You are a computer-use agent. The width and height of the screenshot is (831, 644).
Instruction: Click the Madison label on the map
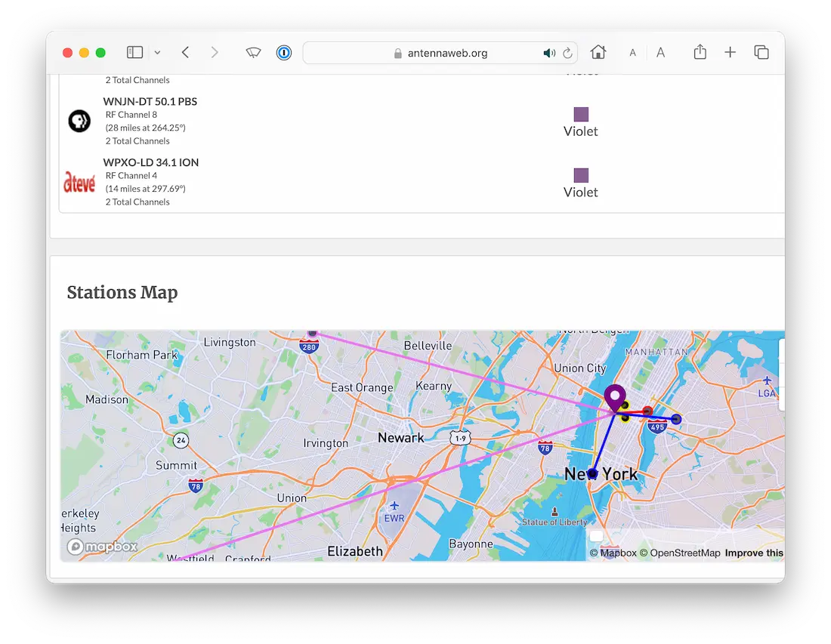click(107, 399)
